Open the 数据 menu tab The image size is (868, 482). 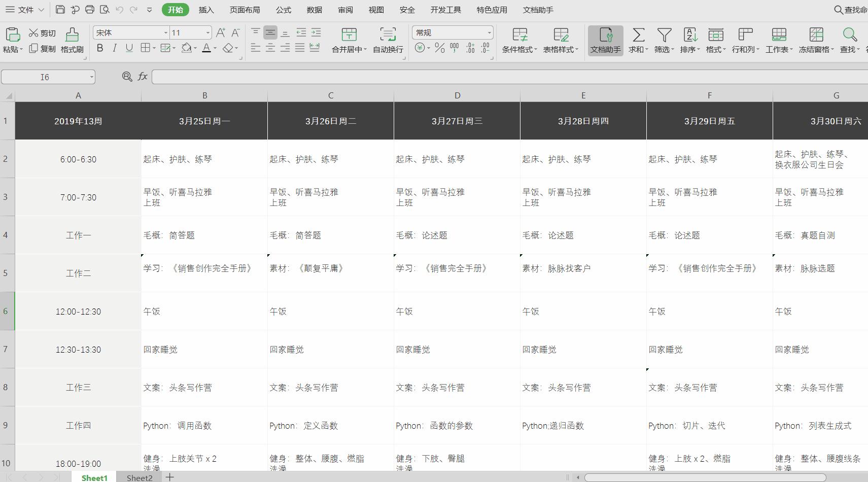[314, 9]
